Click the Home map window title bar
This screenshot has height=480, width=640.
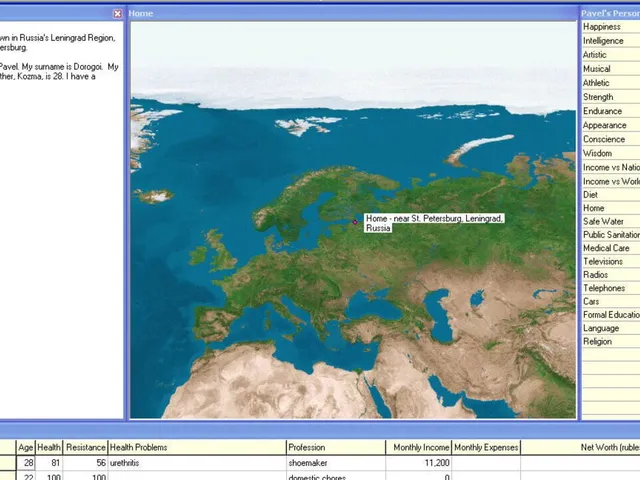pos(353,13)
